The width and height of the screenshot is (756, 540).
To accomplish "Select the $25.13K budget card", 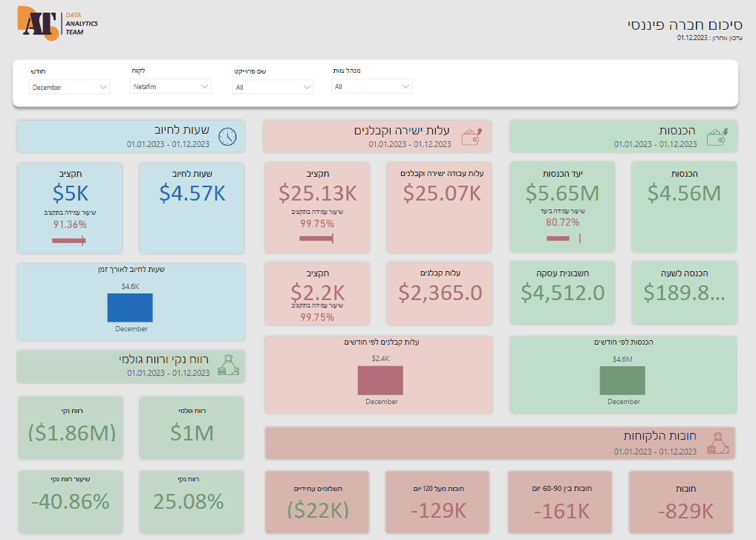I will tap(317, 208).
